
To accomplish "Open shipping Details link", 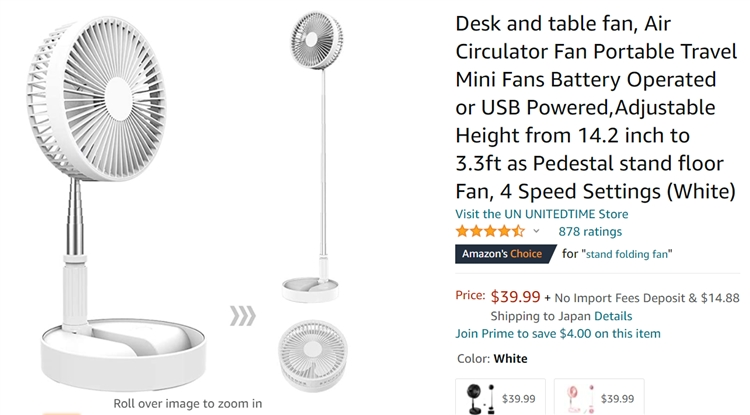I will click(x=613, y=315).
